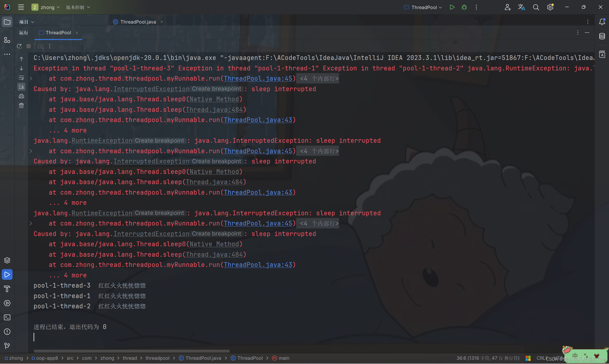Rerun ThreadPool from the run toolbar
609x364 pixels.
click(19, 46)
